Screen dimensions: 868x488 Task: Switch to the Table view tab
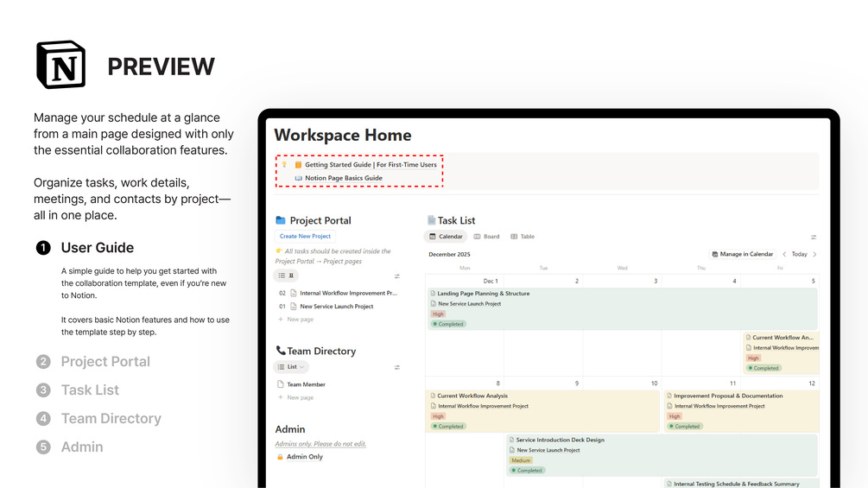523,237
